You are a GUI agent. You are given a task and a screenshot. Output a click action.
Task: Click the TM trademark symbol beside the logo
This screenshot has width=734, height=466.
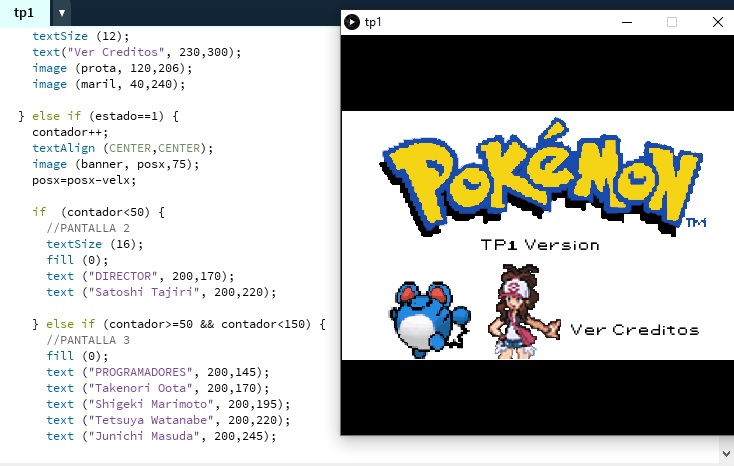(696, 223)
